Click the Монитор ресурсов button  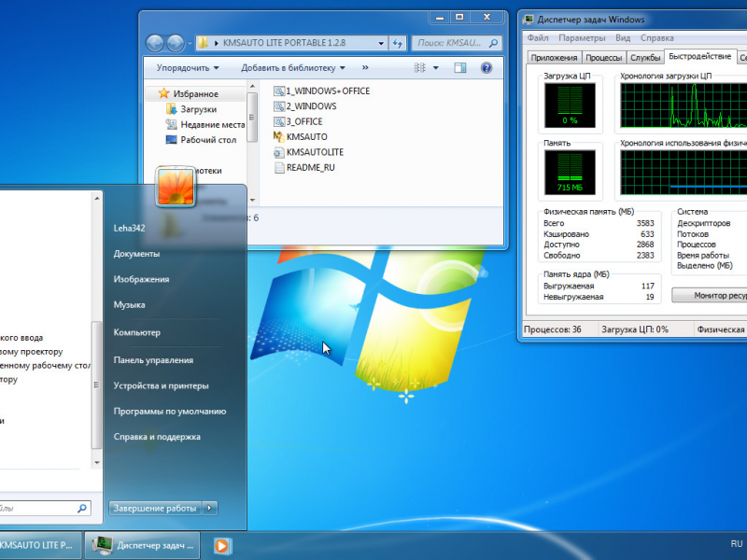710,295
